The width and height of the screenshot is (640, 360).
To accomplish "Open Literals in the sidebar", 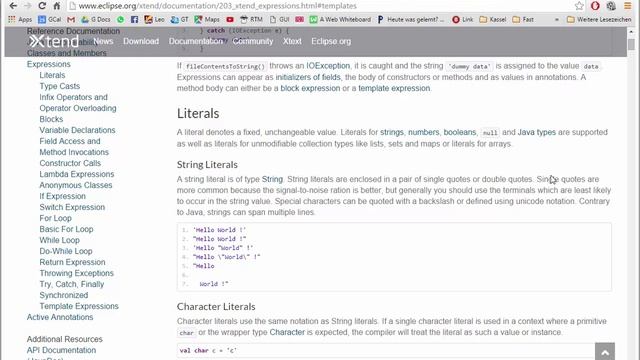I will [x=52, y=75].
